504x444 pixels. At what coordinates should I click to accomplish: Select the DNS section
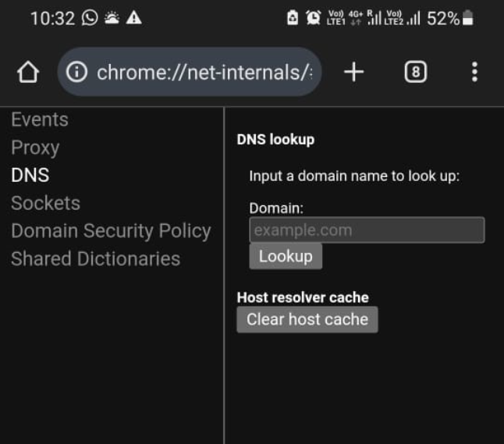[30, 175]
